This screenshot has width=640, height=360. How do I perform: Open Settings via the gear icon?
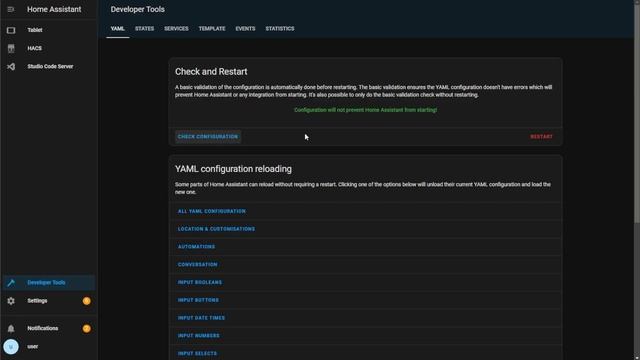click(x=11, y=301)
